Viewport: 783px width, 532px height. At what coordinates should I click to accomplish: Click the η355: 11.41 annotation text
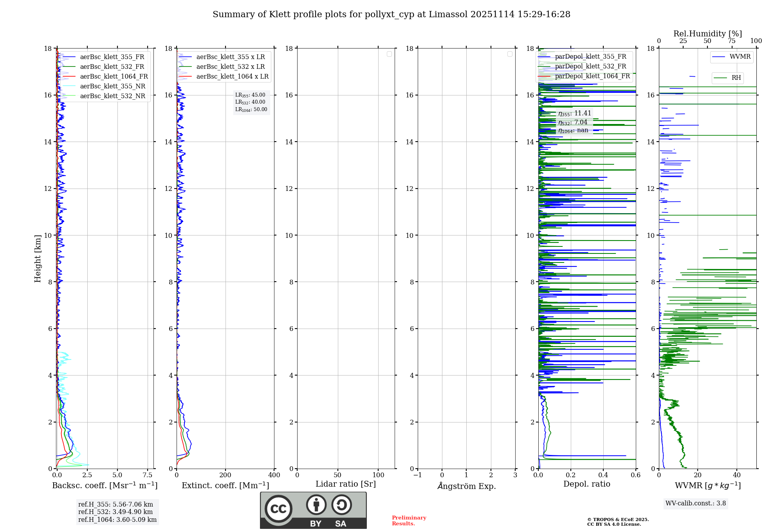pyautogui.click(x=574, y=113)
